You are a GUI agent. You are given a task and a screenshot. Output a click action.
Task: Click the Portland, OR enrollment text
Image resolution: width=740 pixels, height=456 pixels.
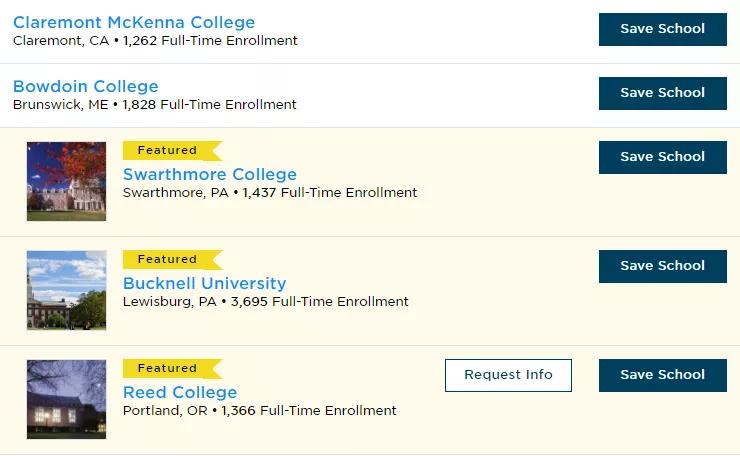[x=260, y=411]
